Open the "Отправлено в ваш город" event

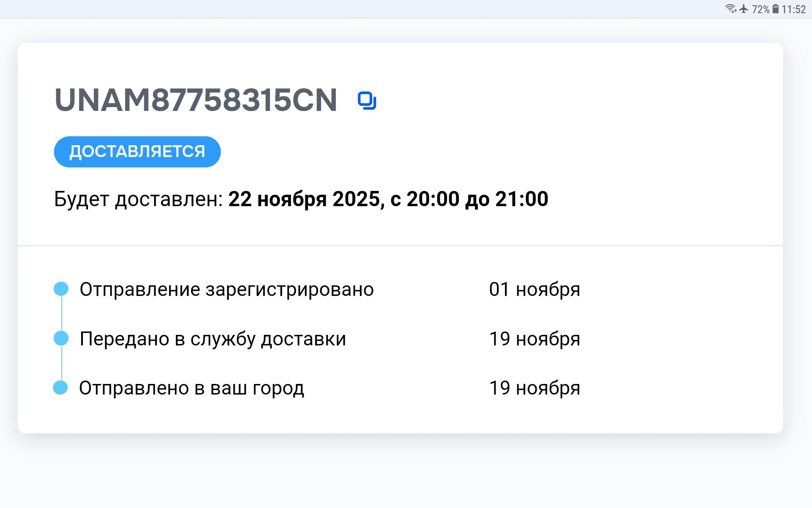[192, 388]
